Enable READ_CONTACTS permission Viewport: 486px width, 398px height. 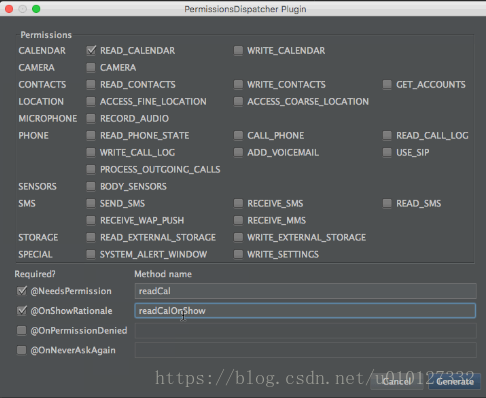coord(91,84)
